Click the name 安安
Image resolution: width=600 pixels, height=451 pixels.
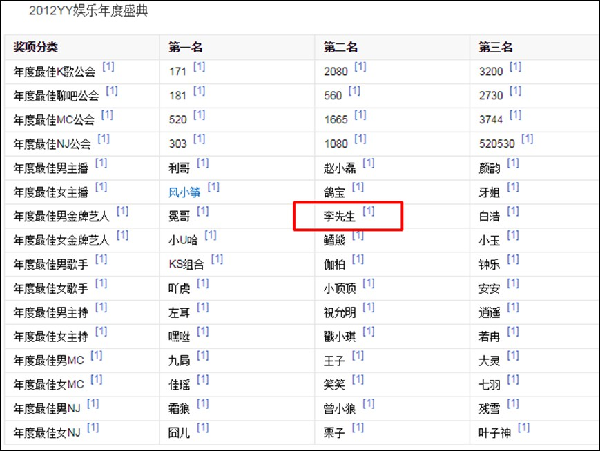pos(489,288)
